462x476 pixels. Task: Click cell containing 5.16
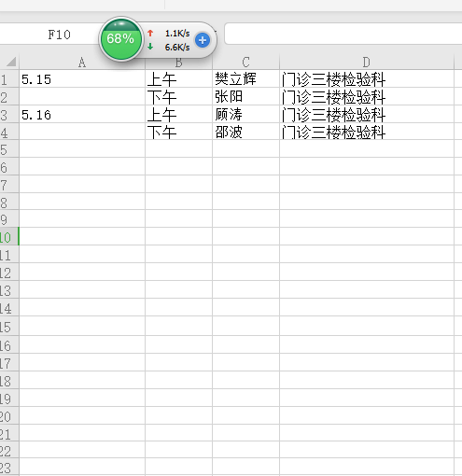tap(82, 114)
